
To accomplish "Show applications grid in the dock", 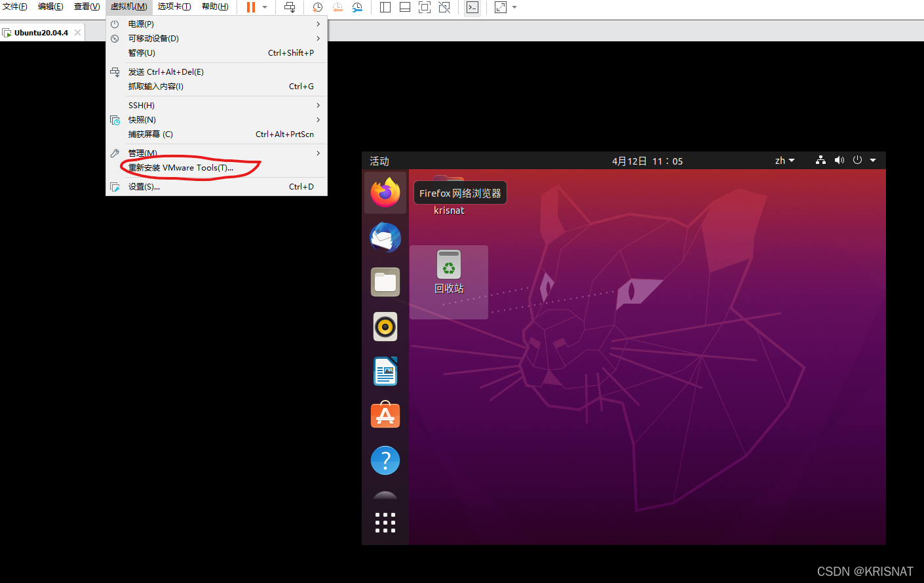I will pyautogui.click(x=385, y=523).
